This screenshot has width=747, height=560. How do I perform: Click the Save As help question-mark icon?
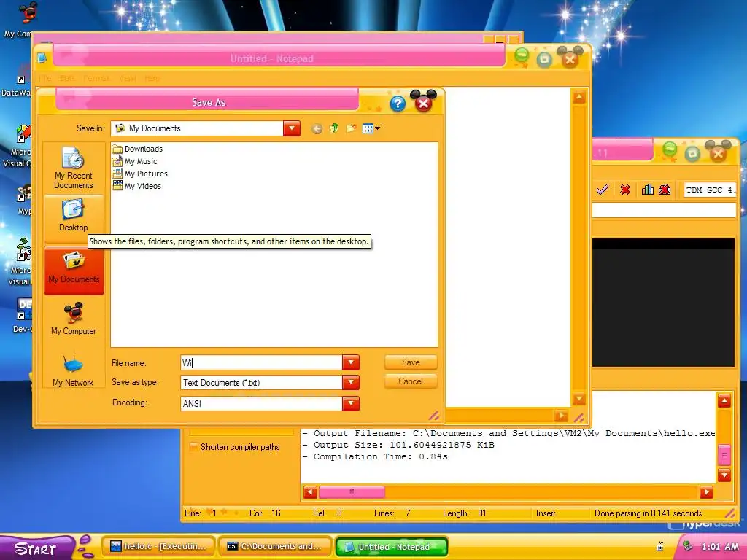click(x=398, y=104)
